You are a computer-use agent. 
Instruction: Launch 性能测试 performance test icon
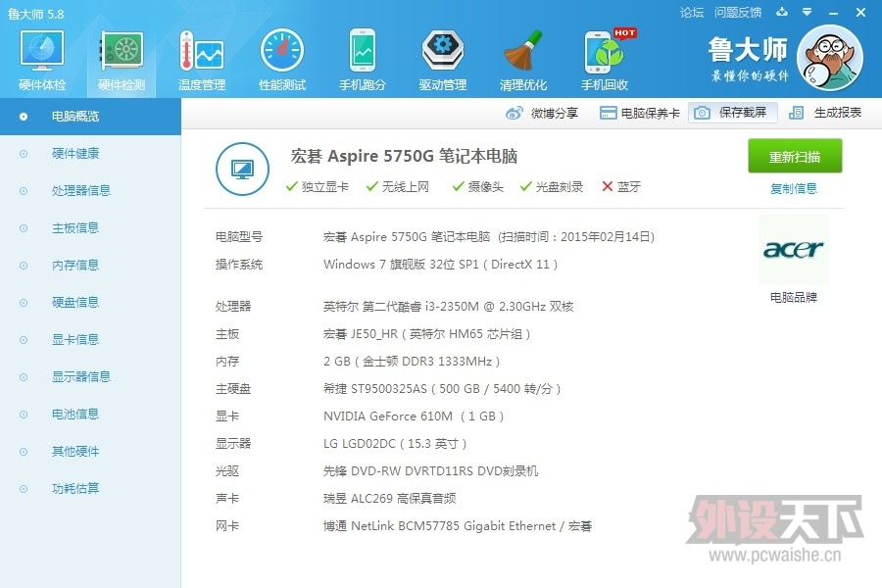[282, 51]
